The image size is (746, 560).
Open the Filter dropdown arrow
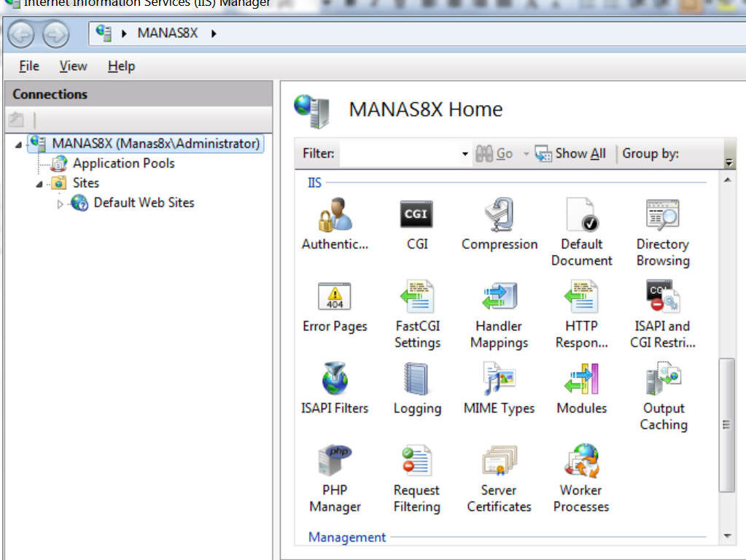(x=465, y=154)
